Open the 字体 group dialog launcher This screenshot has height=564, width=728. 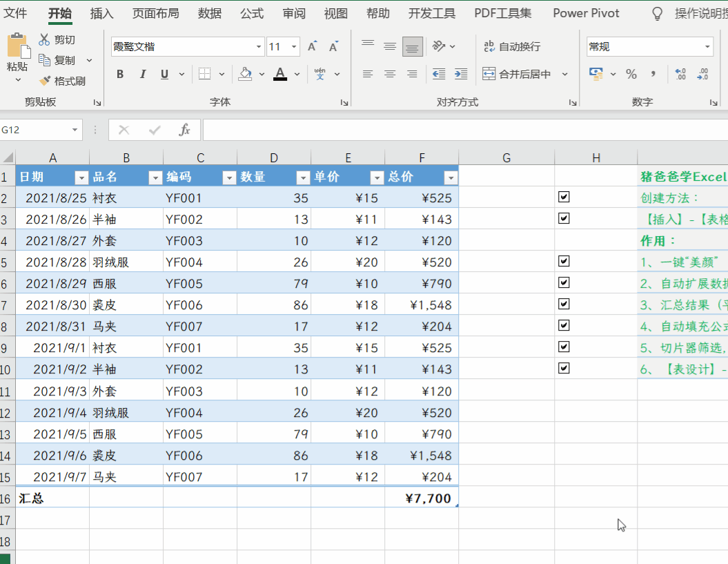pyautogui.click(x=344, y=103)
